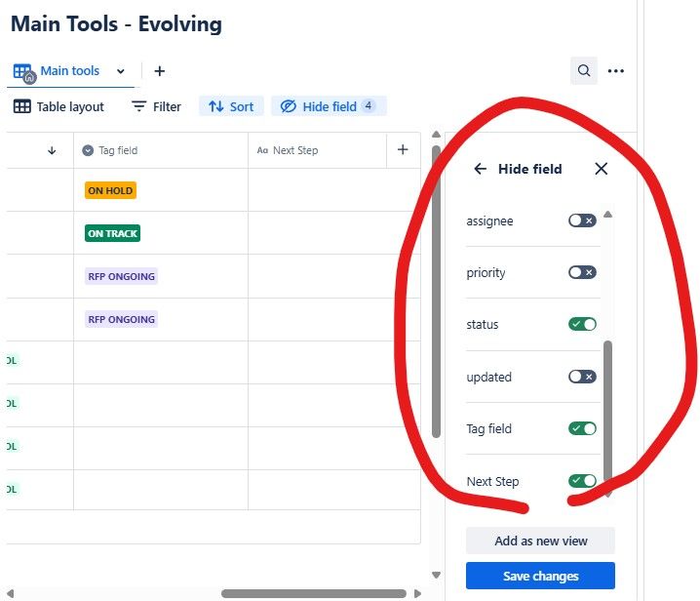This screenshot has height=601, width=700.
Task: Click the Tag field column type icon
Action: 88,150
